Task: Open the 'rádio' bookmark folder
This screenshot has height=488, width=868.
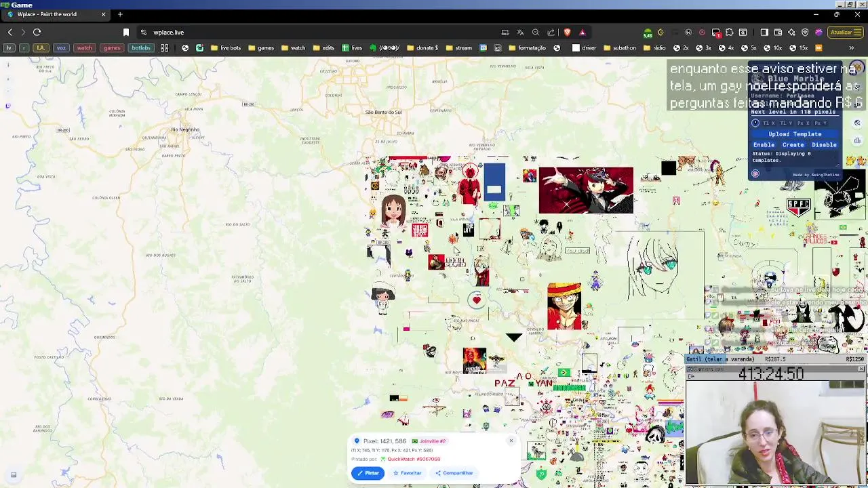Action: tap(654, 48)
